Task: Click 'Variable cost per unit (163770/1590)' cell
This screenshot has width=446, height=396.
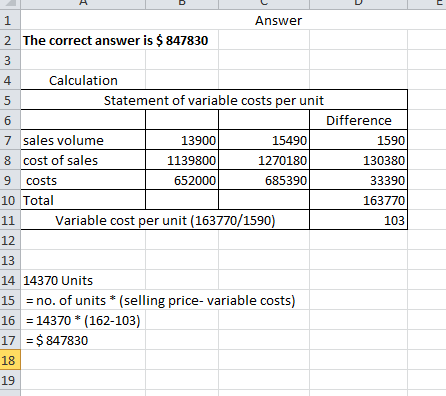Action: (165, 220)
